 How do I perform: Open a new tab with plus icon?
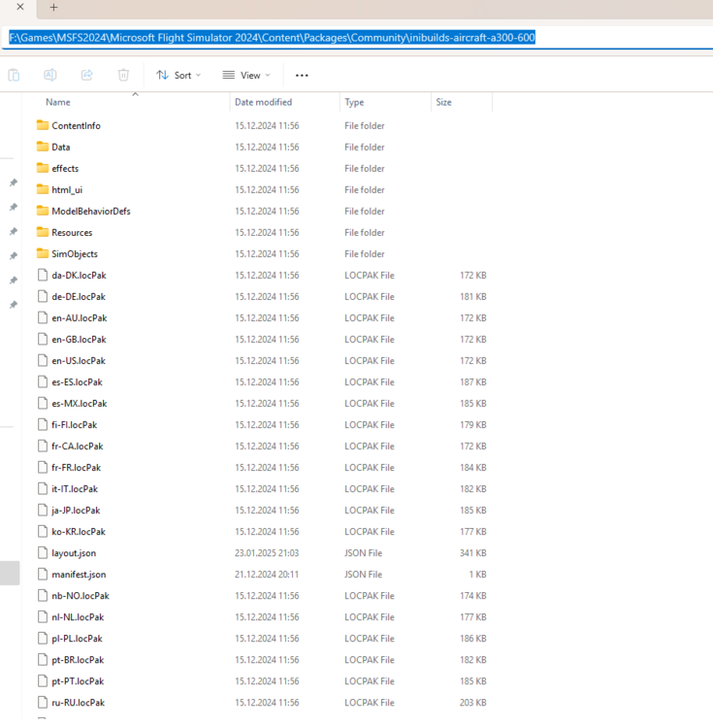53,8
